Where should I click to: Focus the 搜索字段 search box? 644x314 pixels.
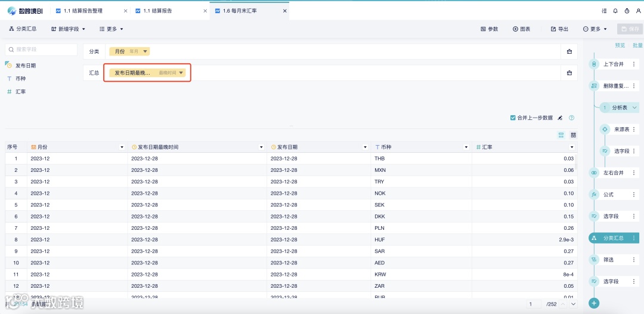coord(41,50)
